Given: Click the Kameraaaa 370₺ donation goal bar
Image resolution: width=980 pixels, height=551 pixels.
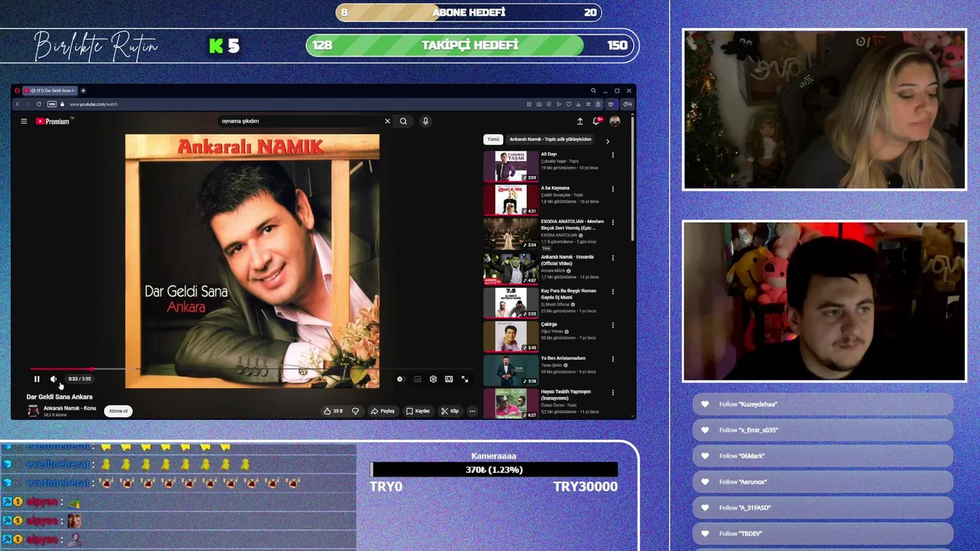Looking at the screenshot, I should click(x=494, y=470).
